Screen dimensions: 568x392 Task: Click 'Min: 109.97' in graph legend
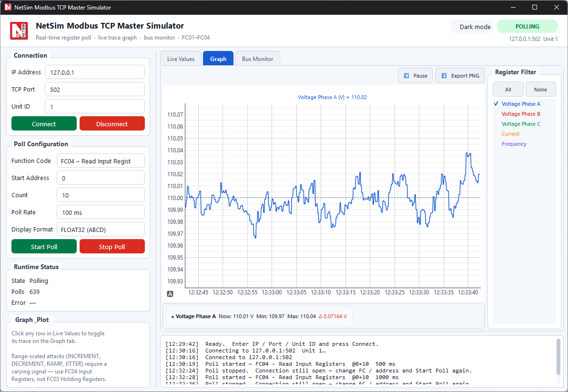[x=270, y=316]
